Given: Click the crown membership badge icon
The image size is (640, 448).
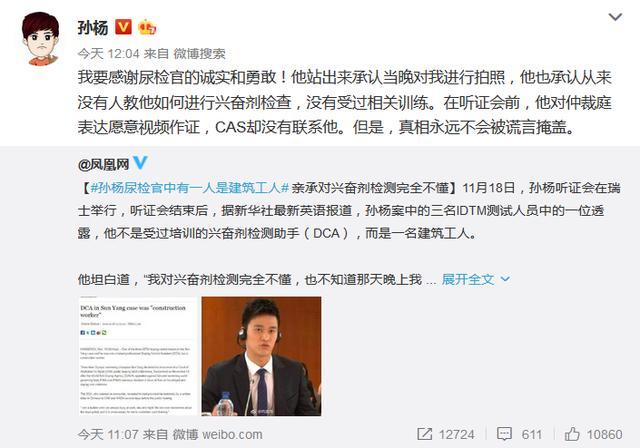Looking at the screenshot, I should (147, 27).
